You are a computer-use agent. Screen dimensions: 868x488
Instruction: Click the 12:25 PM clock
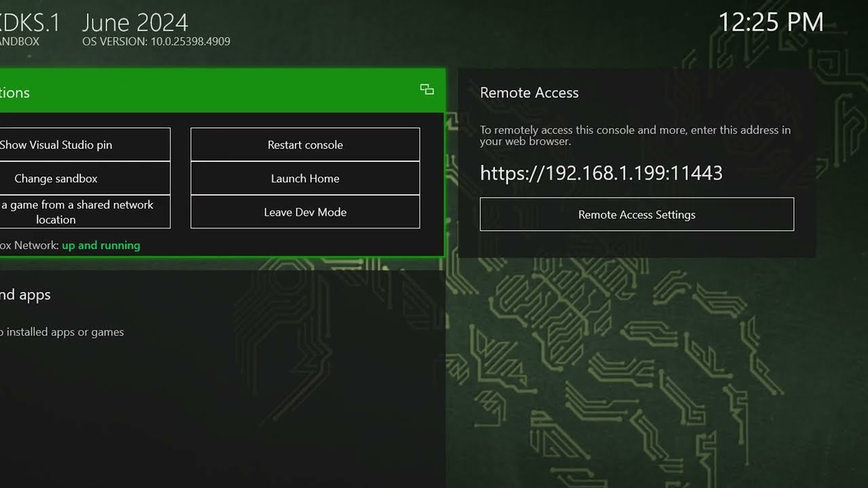pyautogui.click(x=770, y=22)
